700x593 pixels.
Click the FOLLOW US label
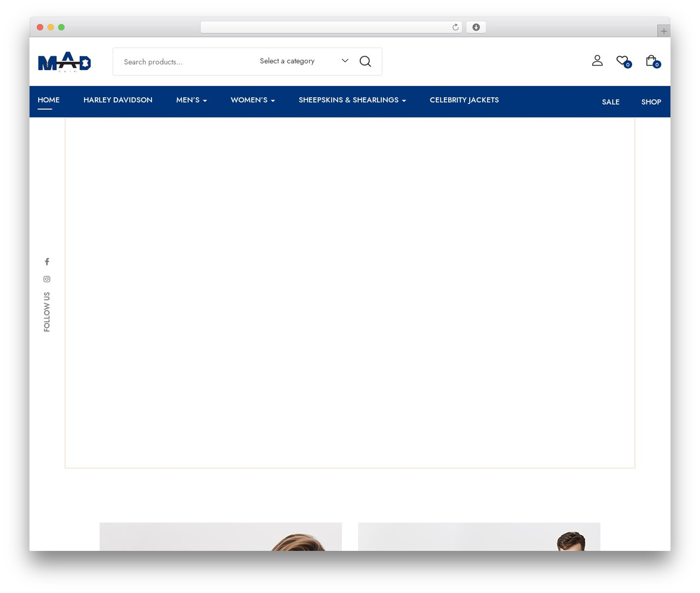coord(47,312)
